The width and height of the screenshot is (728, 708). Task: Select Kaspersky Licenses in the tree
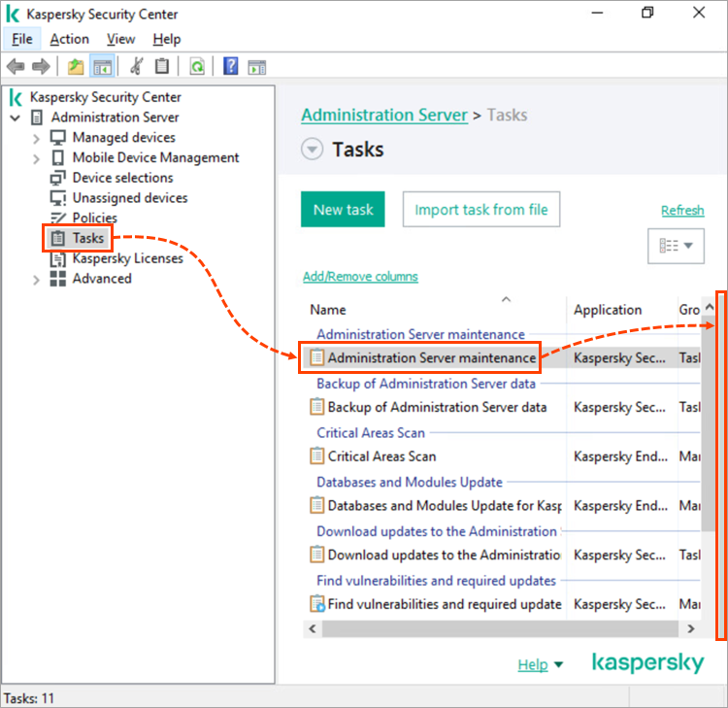[x=127, y=258]
